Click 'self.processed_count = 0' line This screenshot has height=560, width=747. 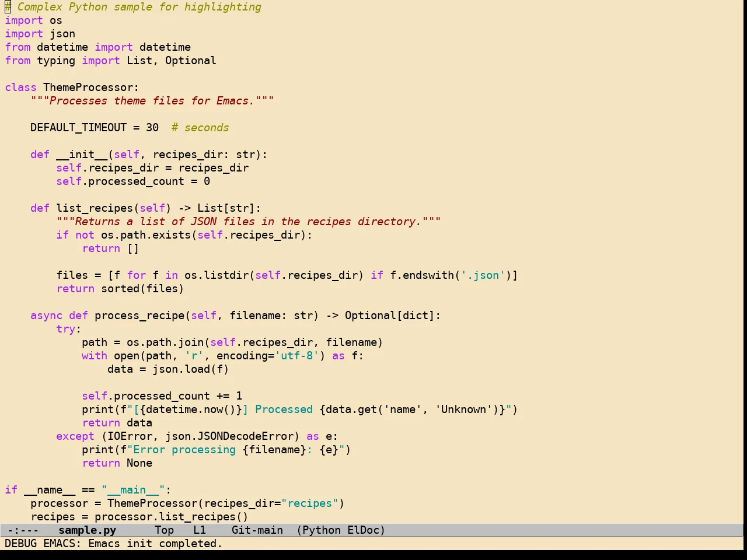point(133,181)
